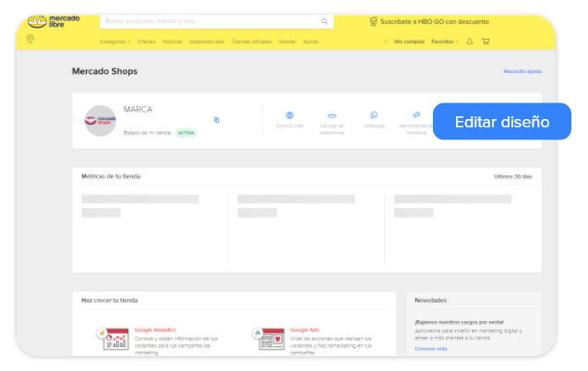Open the WhatsApp icon
Image resolution: width=588 pixels, height=371 pixels.
coord(374,114)
